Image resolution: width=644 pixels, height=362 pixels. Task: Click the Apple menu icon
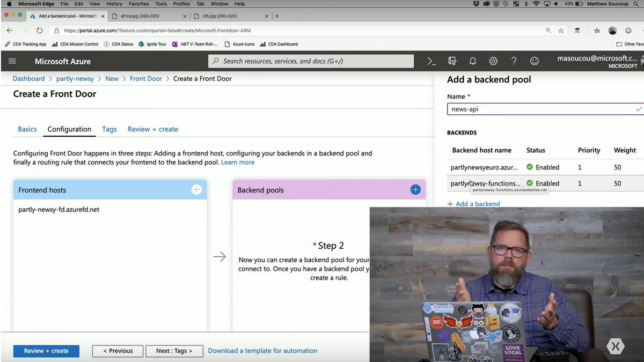pos(9,4)
